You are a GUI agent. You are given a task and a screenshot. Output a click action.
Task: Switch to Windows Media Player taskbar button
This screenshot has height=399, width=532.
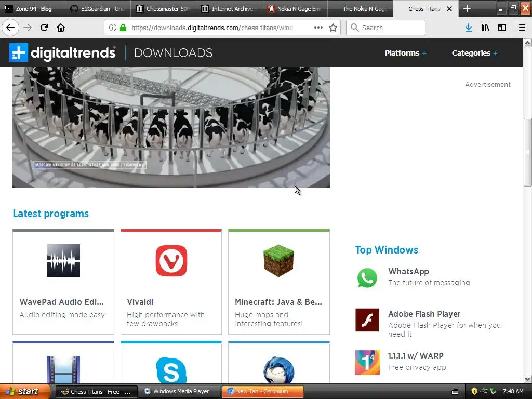coord(180,392)
